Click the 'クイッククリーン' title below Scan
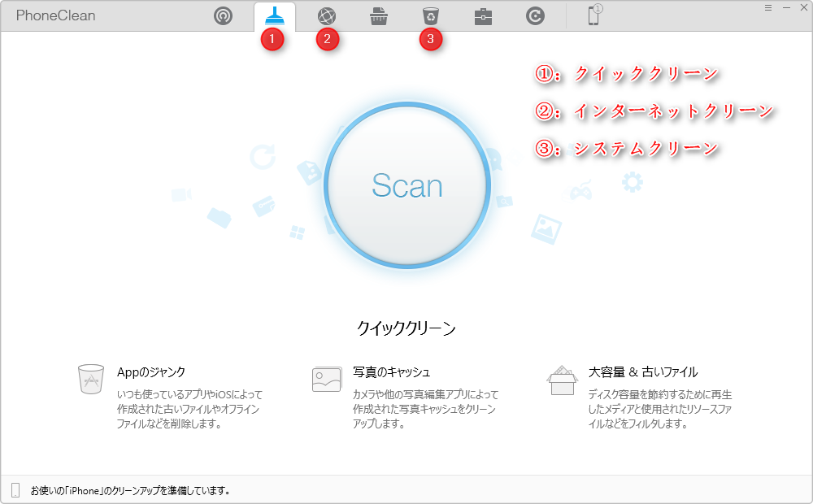The height and width of the screenshot is (504, 813). tap(406, 328)
